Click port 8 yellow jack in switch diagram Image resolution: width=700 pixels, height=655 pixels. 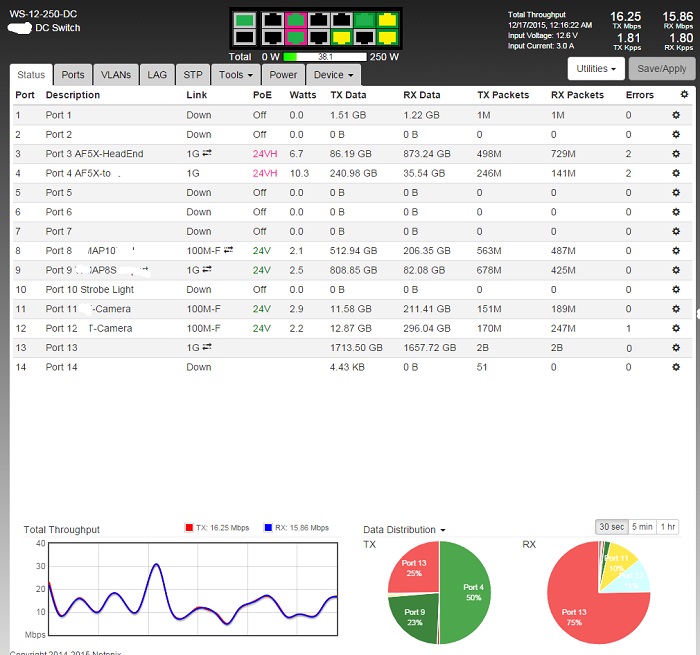coord(342,37)
